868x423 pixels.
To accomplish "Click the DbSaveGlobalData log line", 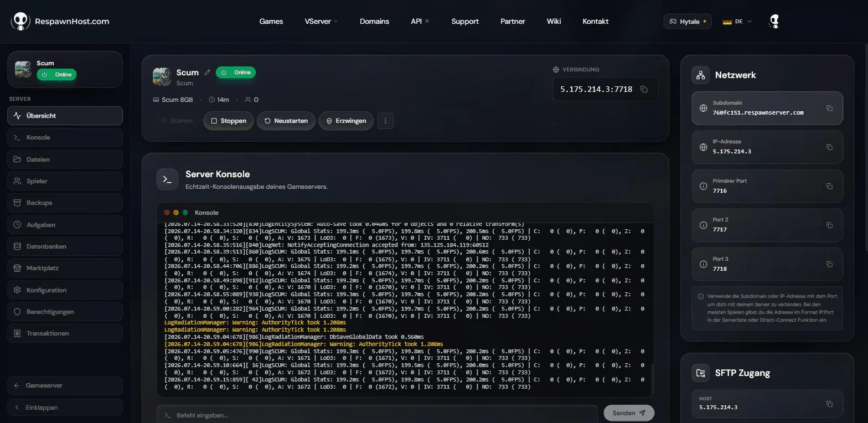I will [x=294, y=337].
